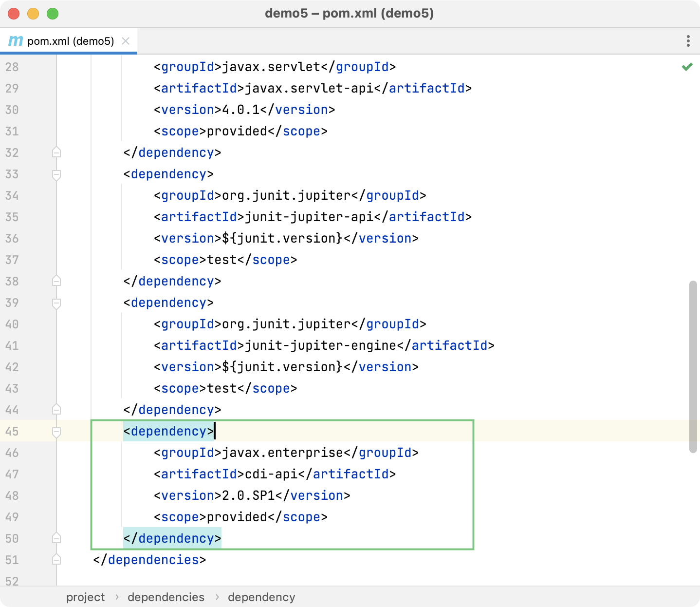
Task: Select 'dependency' in the breadcrumb bar
Action: pos(261,597)
